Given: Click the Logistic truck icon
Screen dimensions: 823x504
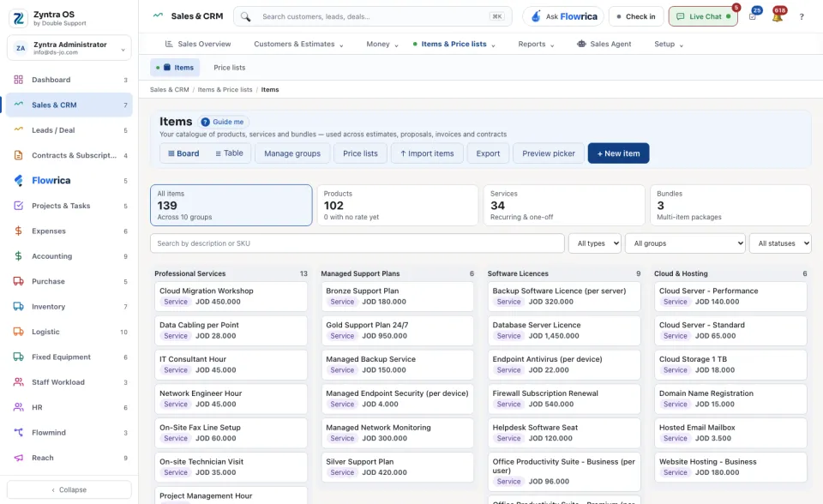Looking at the screenshot, I should (x=18, y=332).
